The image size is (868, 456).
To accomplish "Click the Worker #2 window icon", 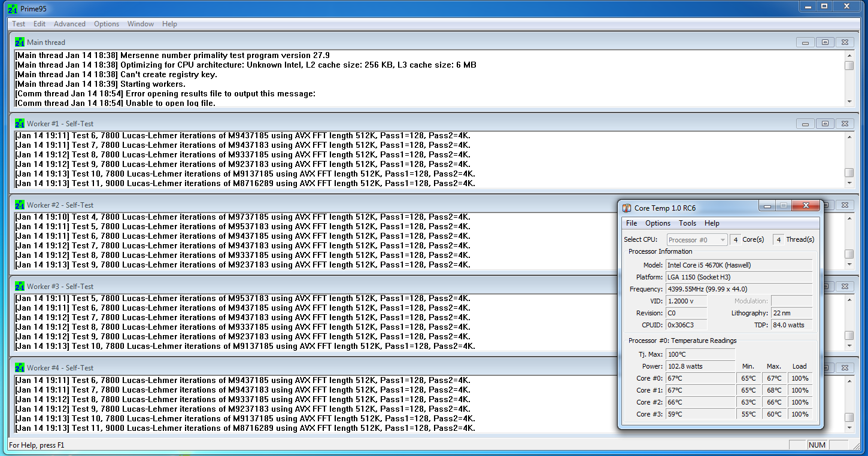I will coord(20,205).
